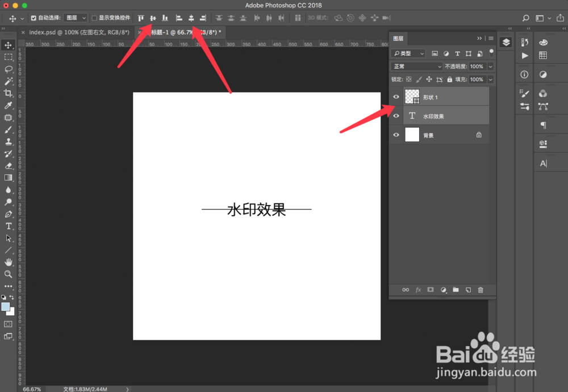
Task: Collapse the layers panel with double chevron
Action: (479, 38)
